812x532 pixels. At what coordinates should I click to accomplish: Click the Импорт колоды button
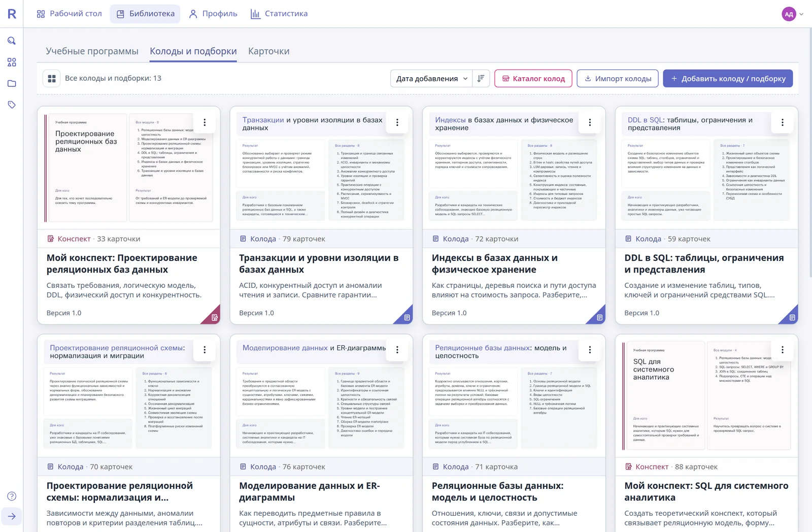point(618,78)
